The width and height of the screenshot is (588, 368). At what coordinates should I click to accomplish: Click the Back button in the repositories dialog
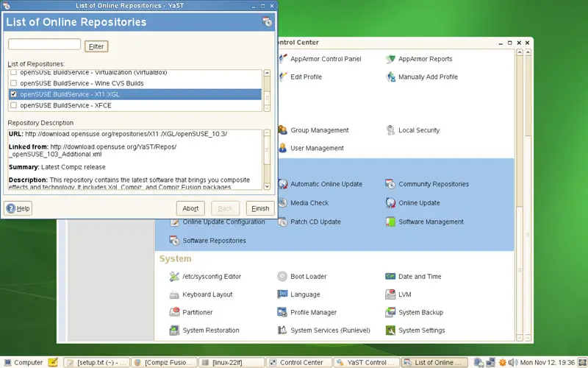pyautogui.click(x=226, y=208)
